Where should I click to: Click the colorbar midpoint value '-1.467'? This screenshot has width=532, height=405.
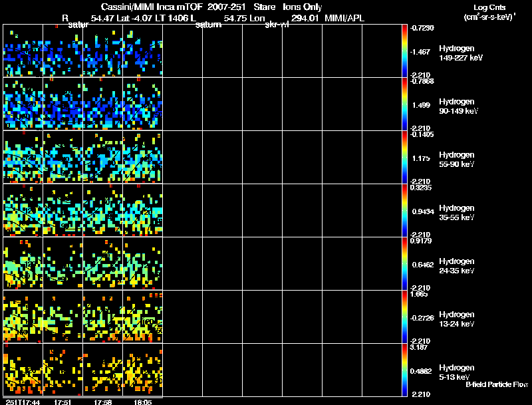click(x=420, y=52)
